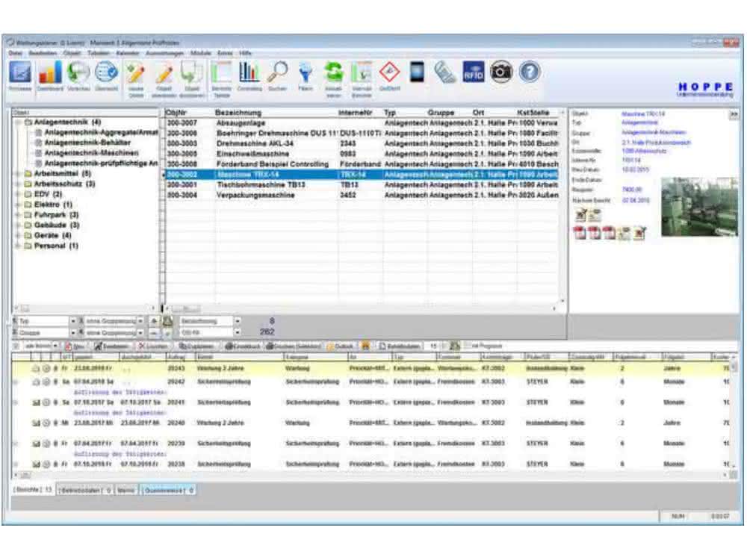The width and height of the screenshot is (747, 560).
Task: Open the Gefahrstoff hazard diamond icon
Action: pyautogui.click(x=390, y=72)
